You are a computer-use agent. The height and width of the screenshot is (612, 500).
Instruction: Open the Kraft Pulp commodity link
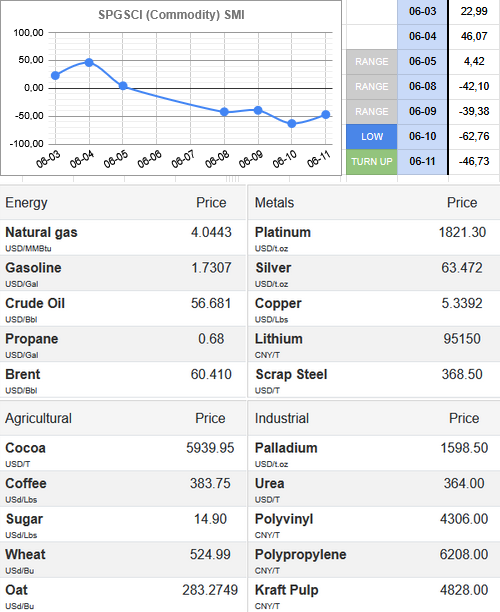[x=286, y=590]
